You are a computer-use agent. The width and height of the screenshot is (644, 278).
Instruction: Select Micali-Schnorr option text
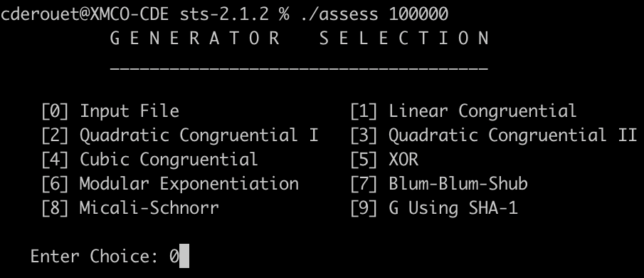pos(149,207)
